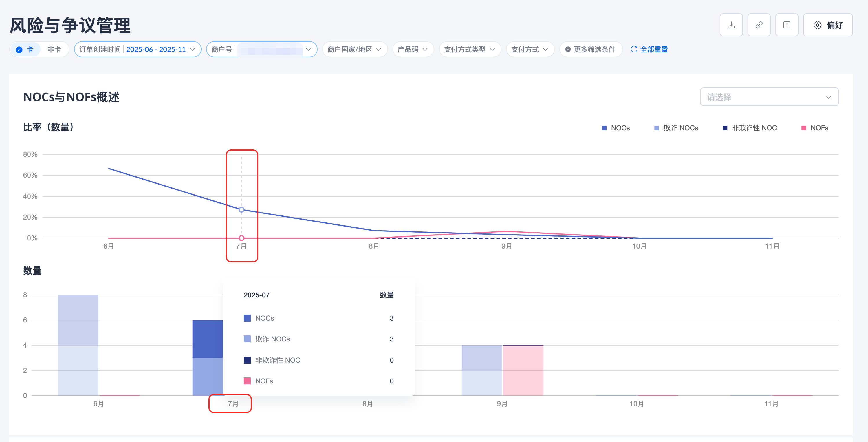The height and width of the screenshot is (442, 868).
Task: Open the 请选择 dropdown in the NOCs与NOFs概述 panel
Action: tap(769, 97)
